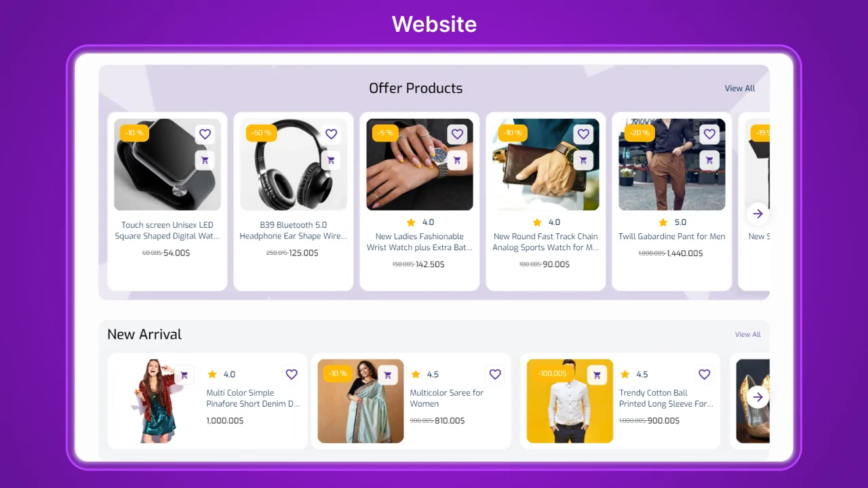Open the B39 Bluetooth headphone image
The height and width of the screenshot is (488, 868).
(x=294, y=165)
